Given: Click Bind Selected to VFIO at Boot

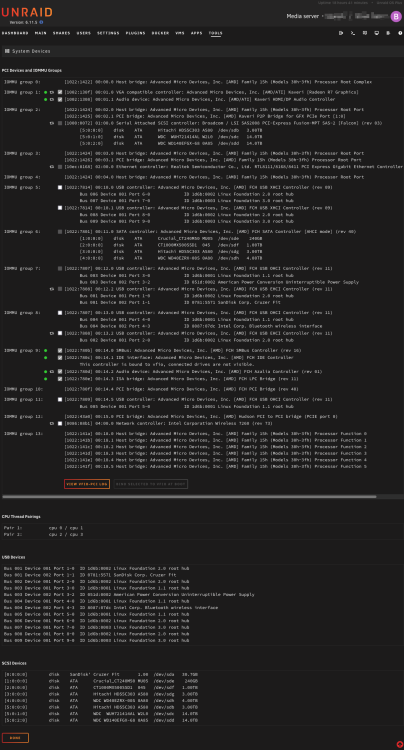Looking at the screenshot, I should tap(151, 484).
